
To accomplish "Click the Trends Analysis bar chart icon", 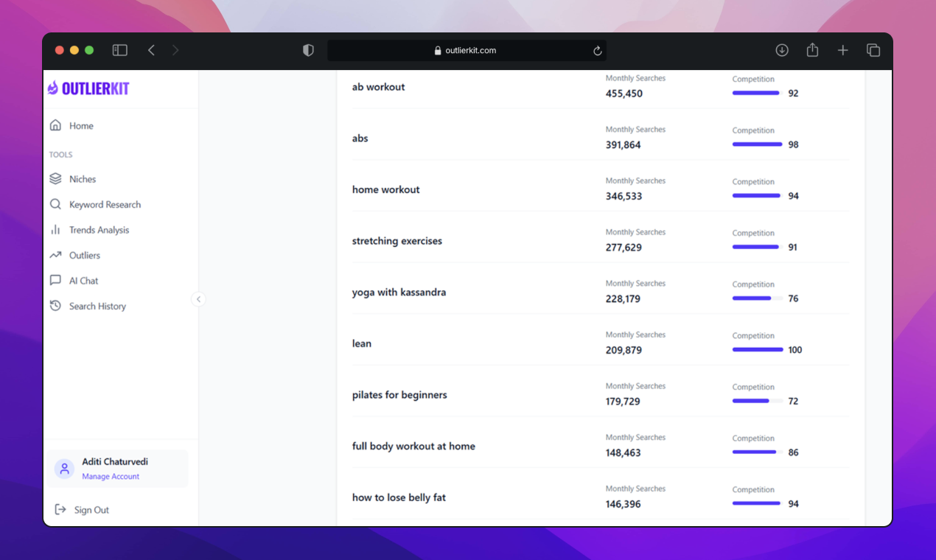I will tap(55, 230).
